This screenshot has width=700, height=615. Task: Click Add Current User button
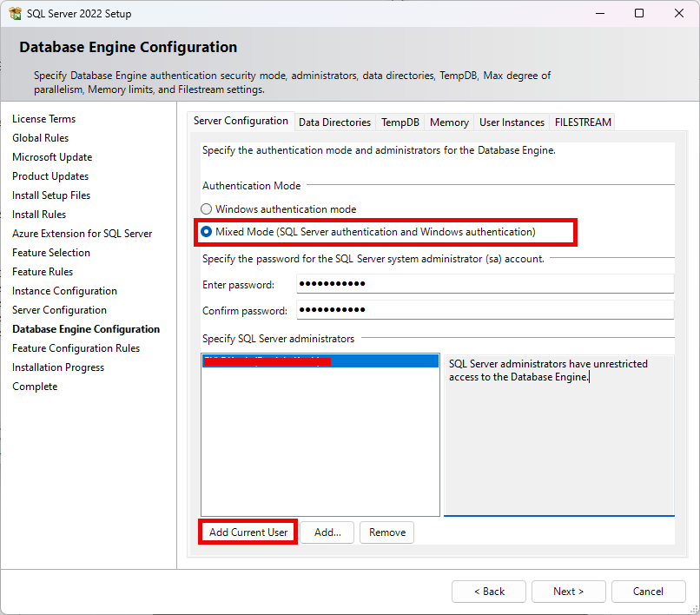(248, 532)
